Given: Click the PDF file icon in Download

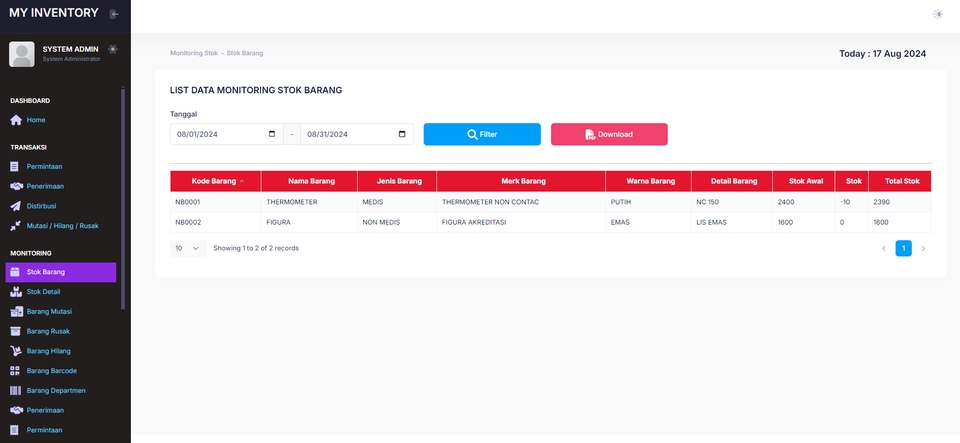Looking at the screenshot, I should pos(590,135).
